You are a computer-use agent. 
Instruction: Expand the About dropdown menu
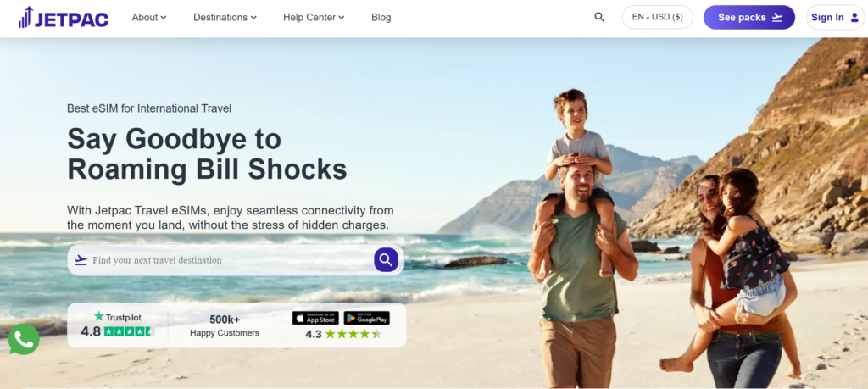point(149,17)
